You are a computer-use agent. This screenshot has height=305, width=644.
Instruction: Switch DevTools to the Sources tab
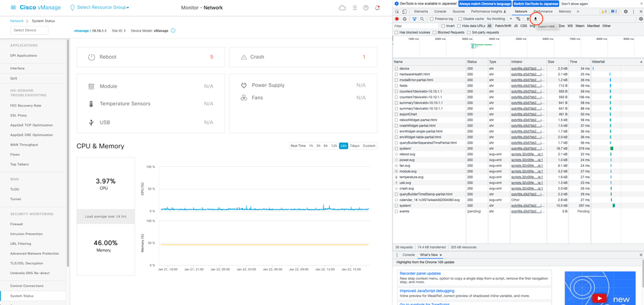coord(458,12)
